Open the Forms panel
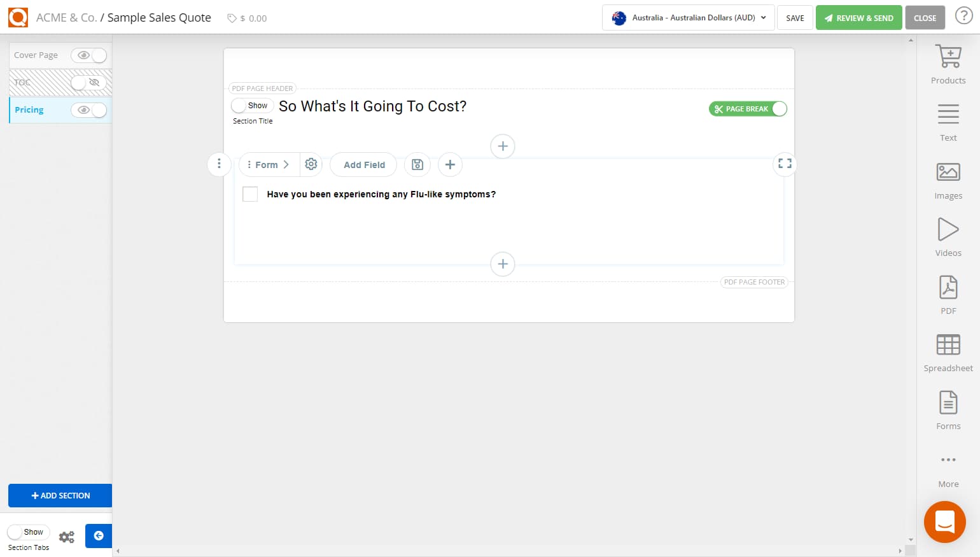The image size is (980, 557). click(x=948, y=407)
